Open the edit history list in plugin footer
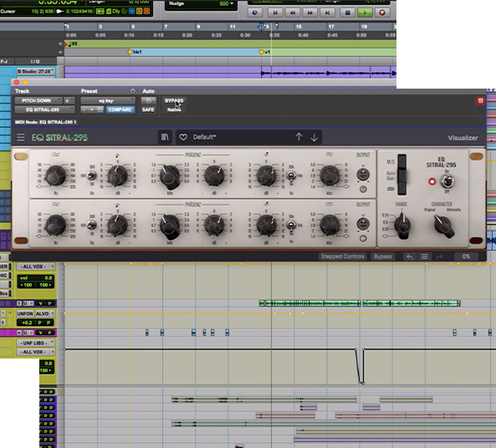 pos(425,257)
